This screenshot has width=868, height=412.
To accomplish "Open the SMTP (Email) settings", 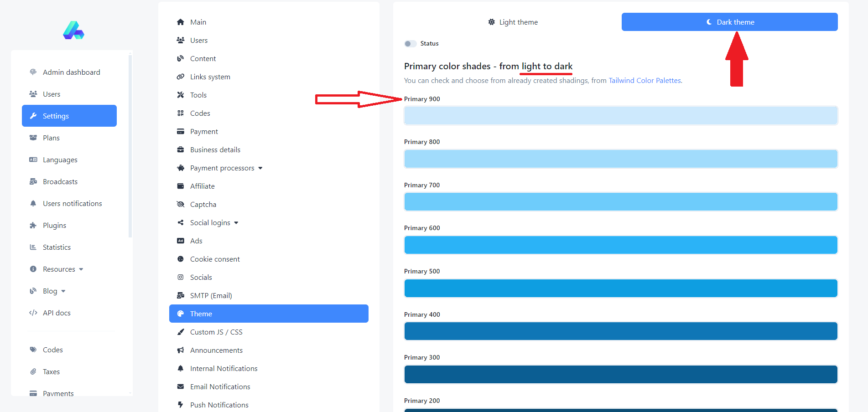I will pyautogui.click(x=211, y=295).
